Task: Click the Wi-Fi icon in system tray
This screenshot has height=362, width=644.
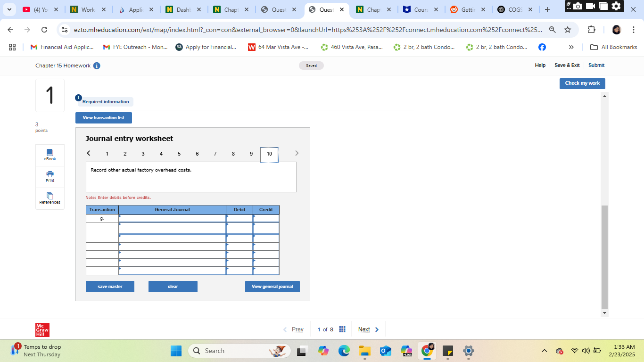Action: pos(574,351)
